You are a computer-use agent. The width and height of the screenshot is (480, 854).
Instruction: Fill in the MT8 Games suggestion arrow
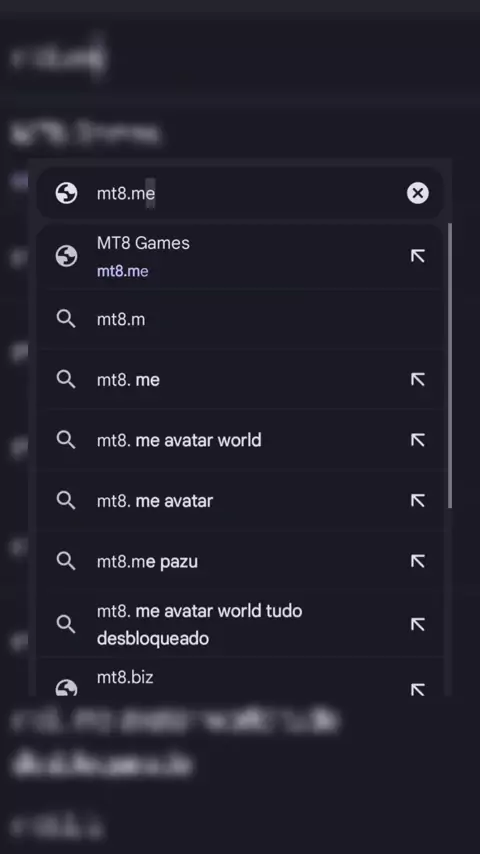point(417,256)
